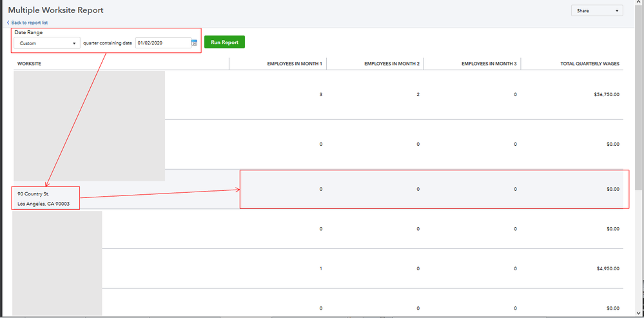Image resolution: width=644 pixels, height=318 pixels.
Task: Select Employees in Month 2 header
Action: (x=392, y=64)
